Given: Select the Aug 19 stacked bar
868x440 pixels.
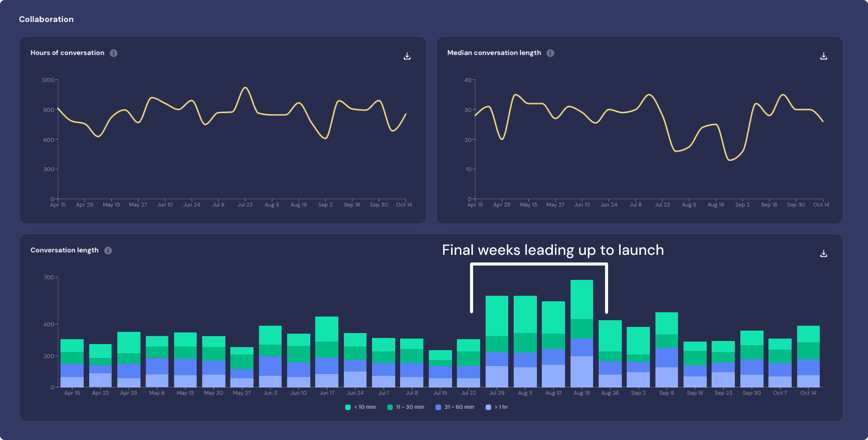Looking at the screenshot, I should click(x=582, y=333).
